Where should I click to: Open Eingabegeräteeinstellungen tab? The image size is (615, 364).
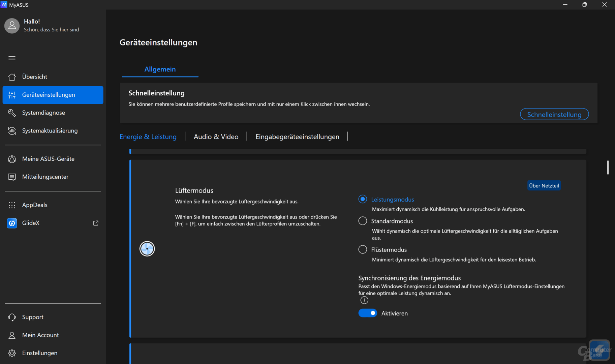pos(297,136)
